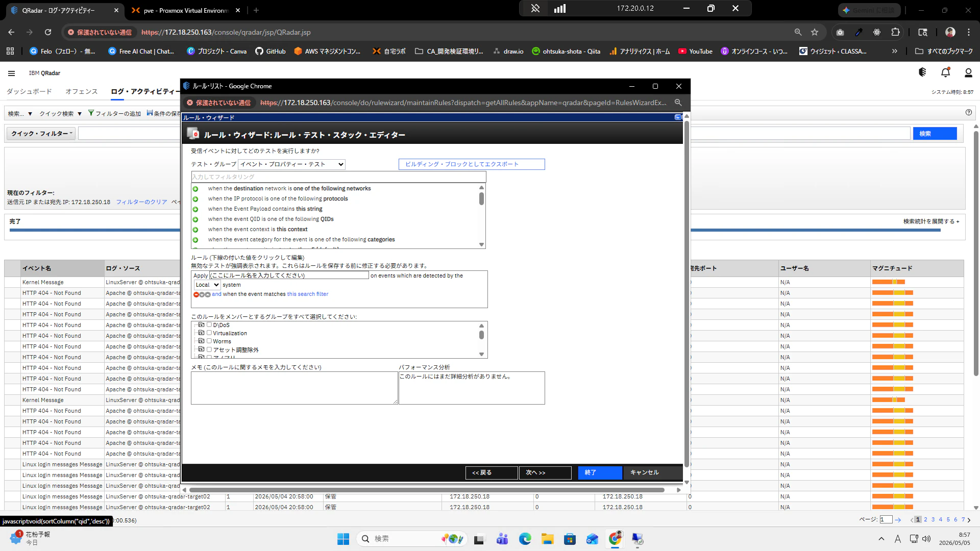980x551 pixels.
Task: Focus the 入力してフィルタリング filter field
Action: tap(338, 177)
